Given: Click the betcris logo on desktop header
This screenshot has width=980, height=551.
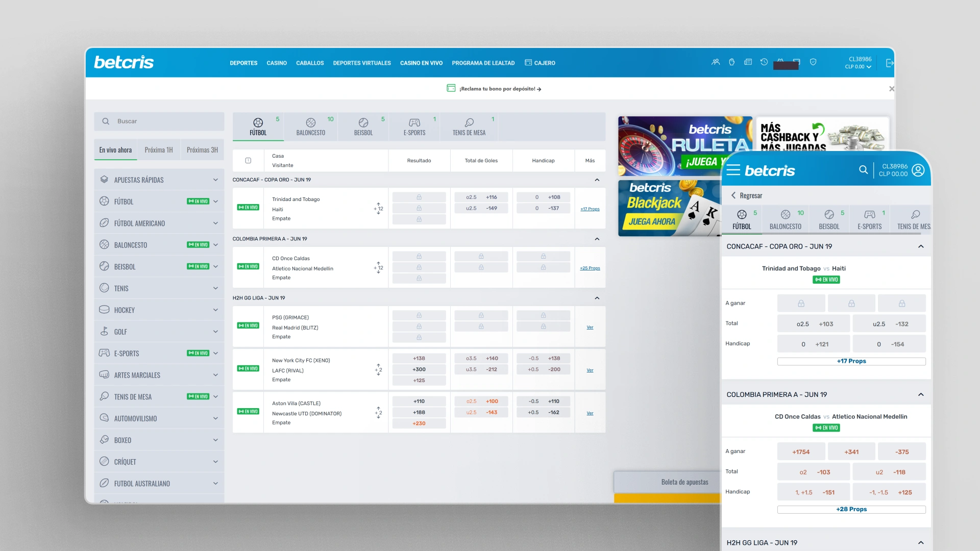Looking at the screenshot, I should click(124, 62).
